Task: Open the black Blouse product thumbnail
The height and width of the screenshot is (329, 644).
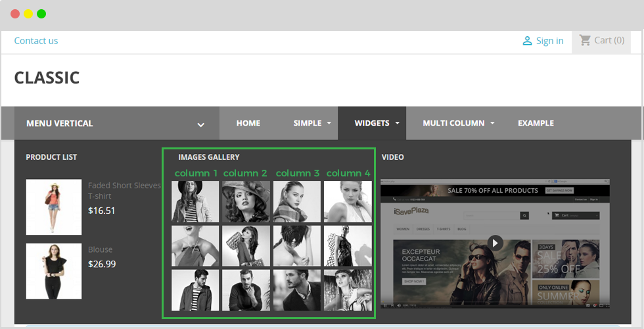Action: click(54, 271)
